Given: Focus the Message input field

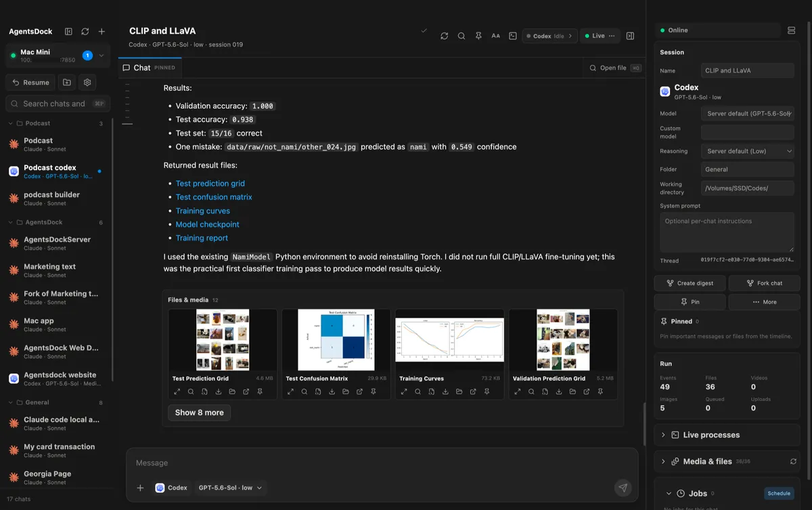Looking at the screenshot, I should point(382,463).
